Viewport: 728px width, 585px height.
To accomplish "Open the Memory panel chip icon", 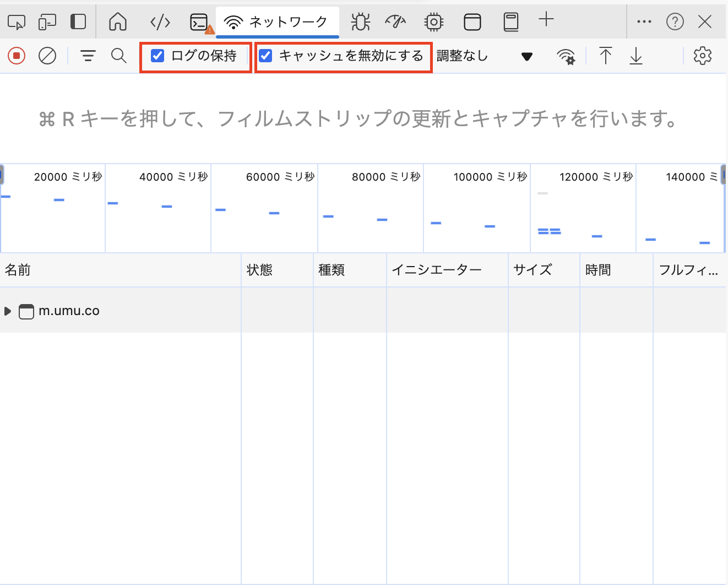I will click(434, 22).
